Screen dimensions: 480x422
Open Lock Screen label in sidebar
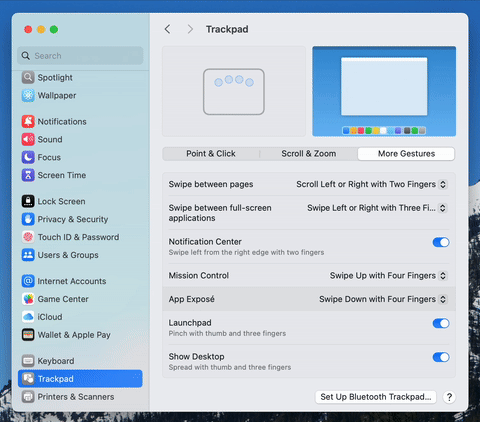click(x=61, y=201)
